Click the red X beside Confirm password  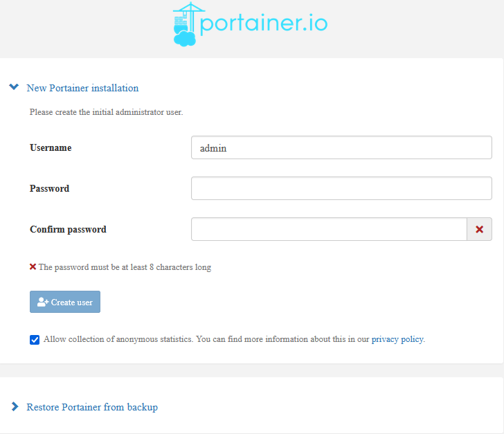click(x=479, y=229)
